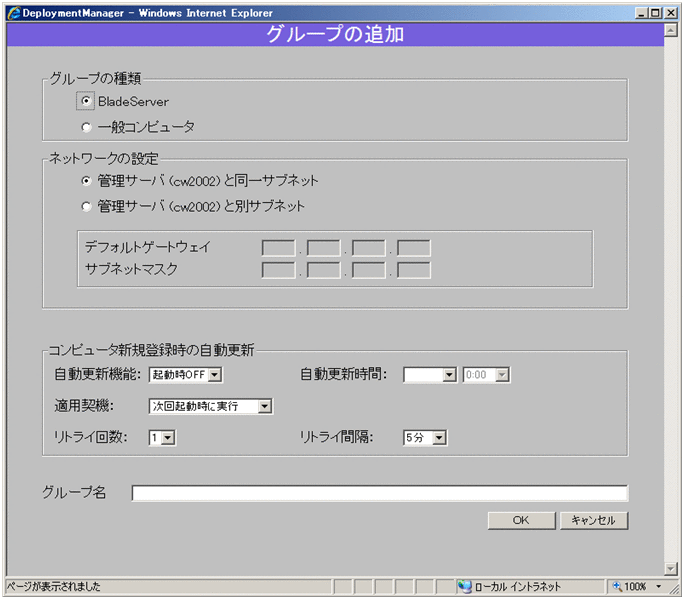Click the デフォルトゲートウェイ label
The image size is (685, 600).
tap(148, 247)
